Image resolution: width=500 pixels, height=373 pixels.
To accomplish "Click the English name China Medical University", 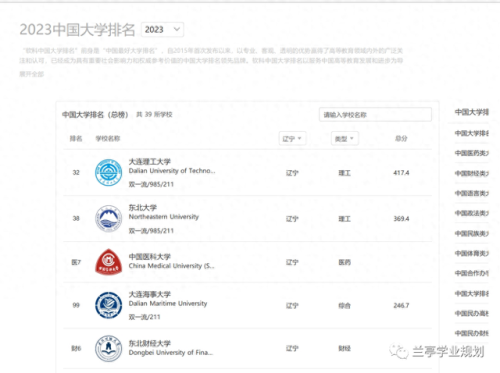I will (171, 266).
